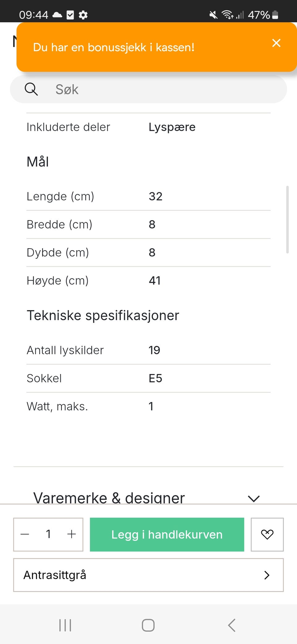Screen dimensions: 297x644
Task: Tap the page scrollbar handle
Action: point(287,220)
